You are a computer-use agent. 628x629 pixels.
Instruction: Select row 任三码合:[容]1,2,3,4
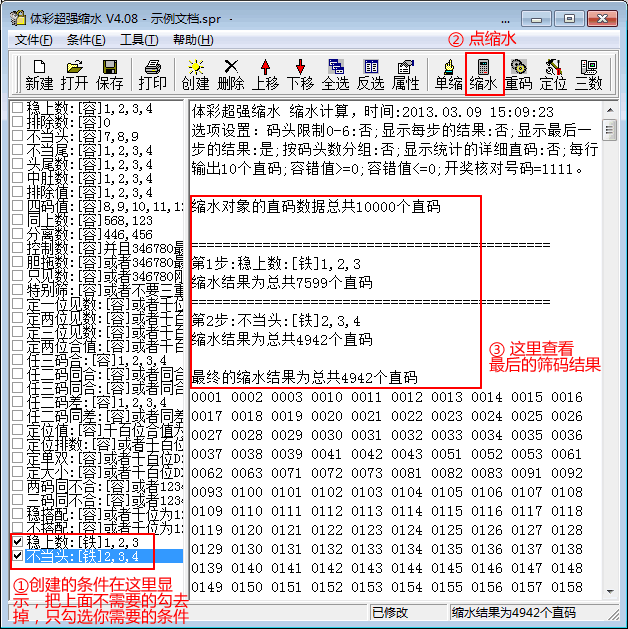coord(96,360)
